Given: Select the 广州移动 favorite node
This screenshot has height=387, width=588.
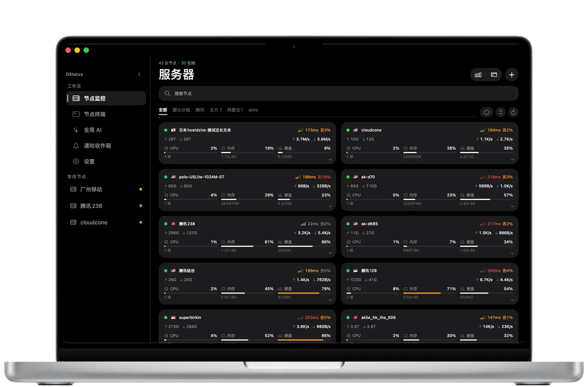Looking at the screenshot, I should click(106, 189).
